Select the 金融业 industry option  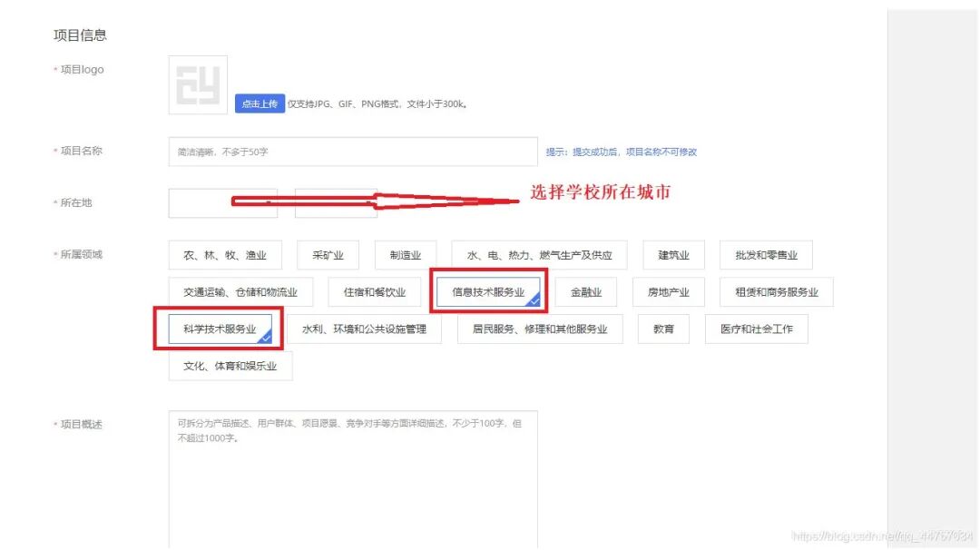[585, 291]
